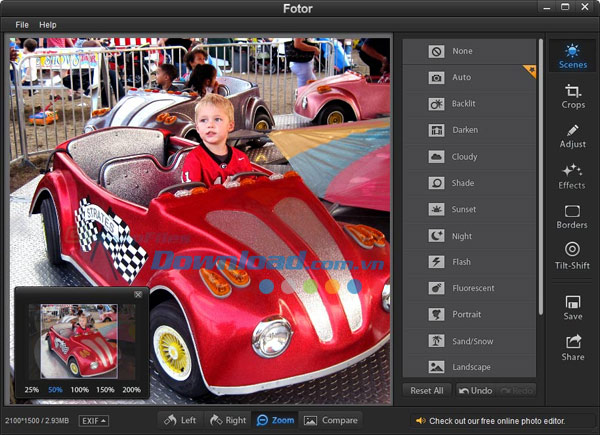This screenshot has height=435, width=600.
Task: Click the Reset All button
Action: click(x=426, y=390)
